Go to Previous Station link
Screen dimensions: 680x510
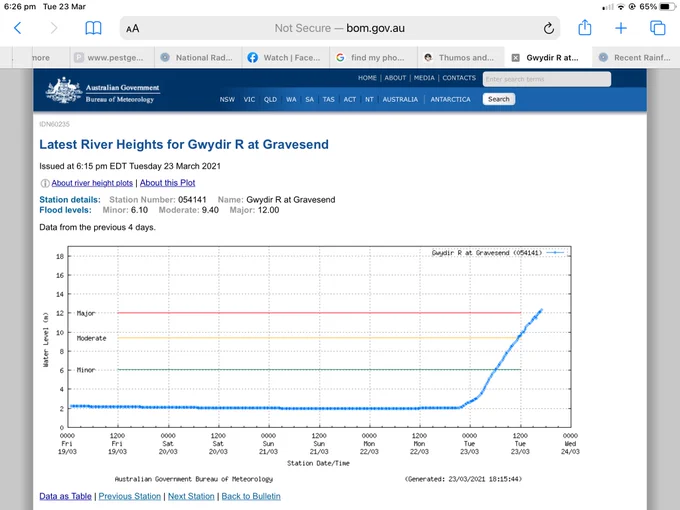click(x=129, y=496)
